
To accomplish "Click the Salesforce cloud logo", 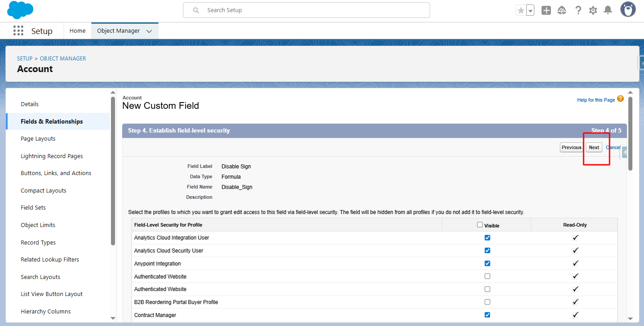I will 20,10.
